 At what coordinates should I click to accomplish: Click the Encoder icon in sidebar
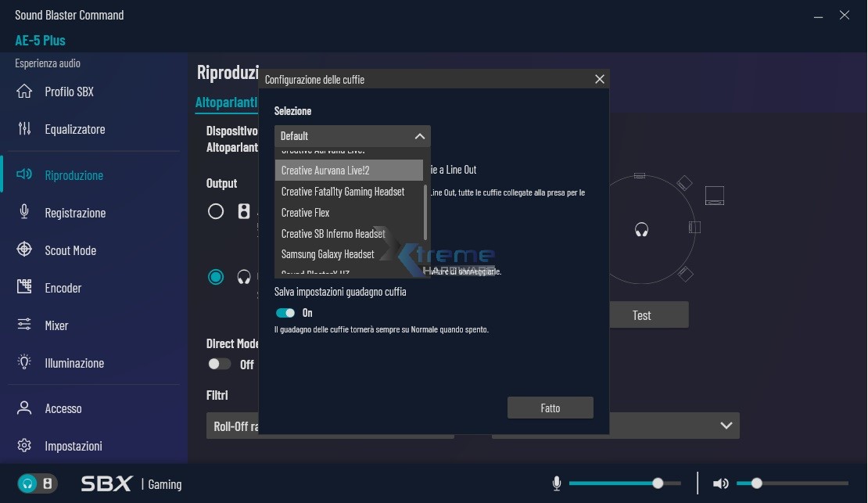click(24, 288)
